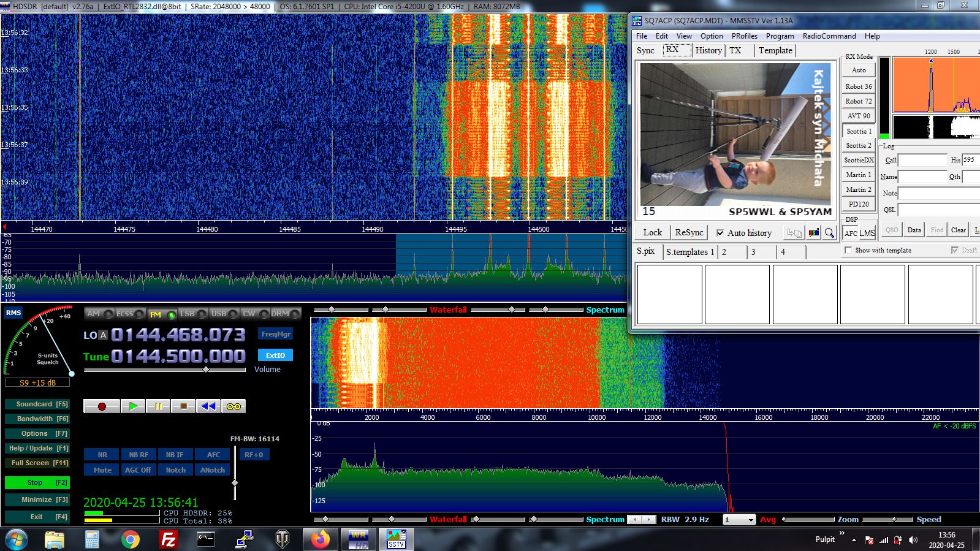Switch to the Template tab
980x551 pixels.
(x=775, y=50)
